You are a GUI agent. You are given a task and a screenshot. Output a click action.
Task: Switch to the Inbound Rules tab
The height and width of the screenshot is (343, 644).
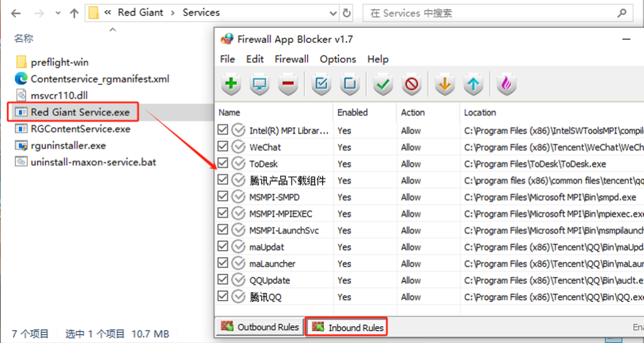pyautogui.click(x=346, y=327)
